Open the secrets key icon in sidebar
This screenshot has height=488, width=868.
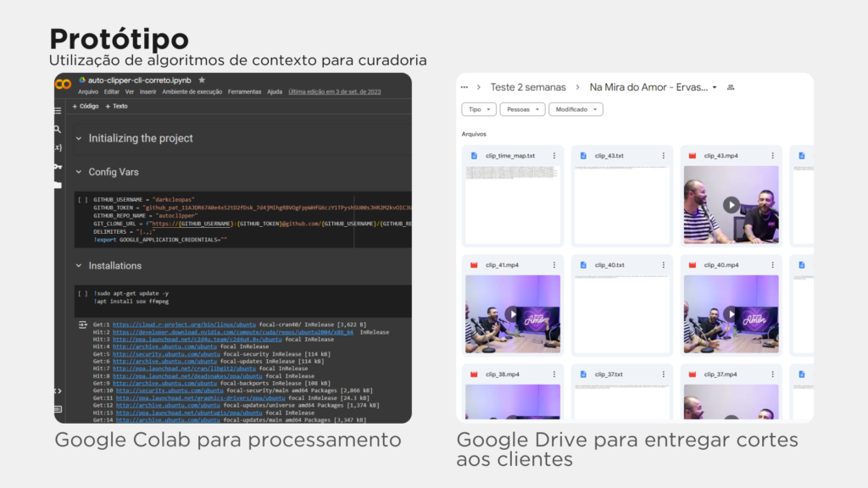click(58, 166)
